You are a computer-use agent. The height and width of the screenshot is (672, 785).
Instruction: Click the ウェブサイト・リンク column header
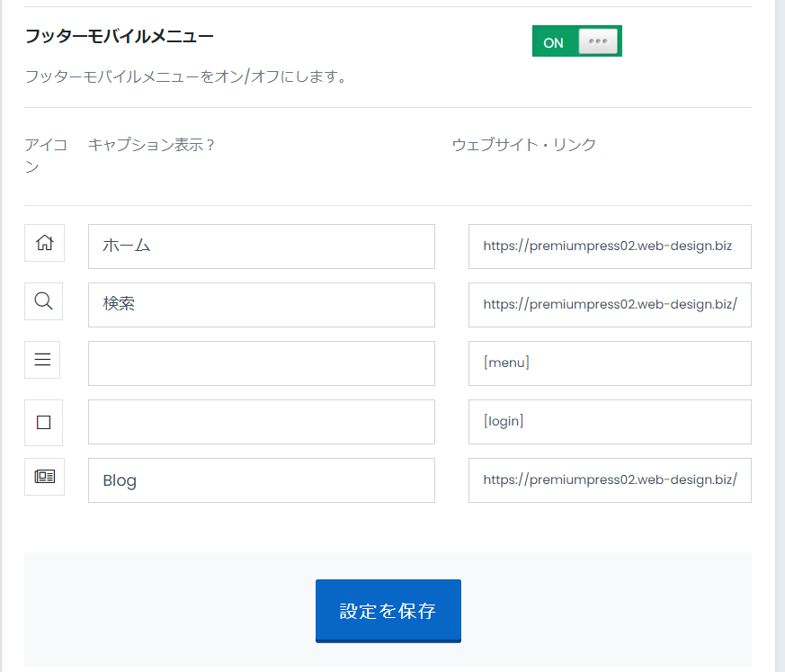point(523,145)
